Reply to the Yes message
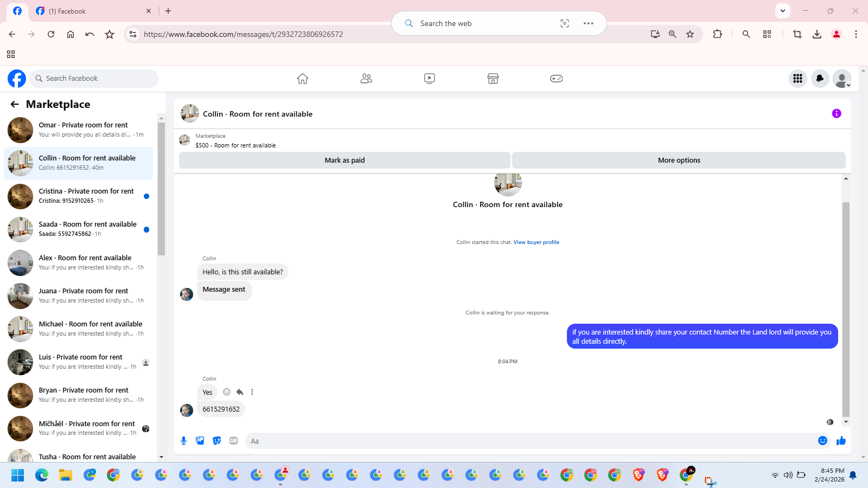868x488 pixels. click(240, 392)
